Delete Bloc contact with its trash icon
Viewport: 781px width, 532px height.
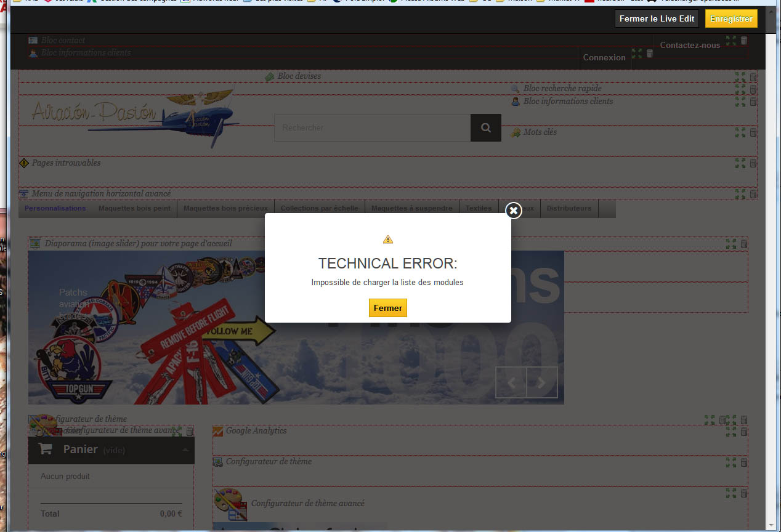(744, 41)
